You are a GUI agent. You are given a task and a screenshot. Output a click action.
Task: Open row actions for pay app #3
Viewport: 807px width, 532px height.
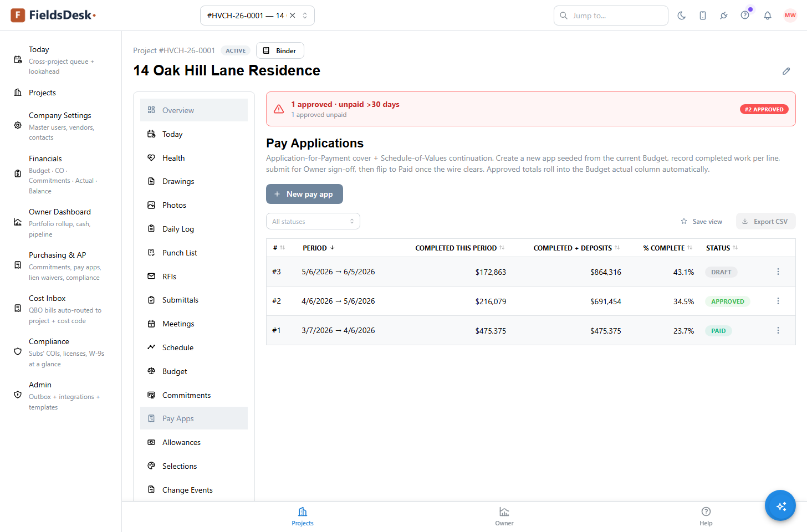coord(778,272)
